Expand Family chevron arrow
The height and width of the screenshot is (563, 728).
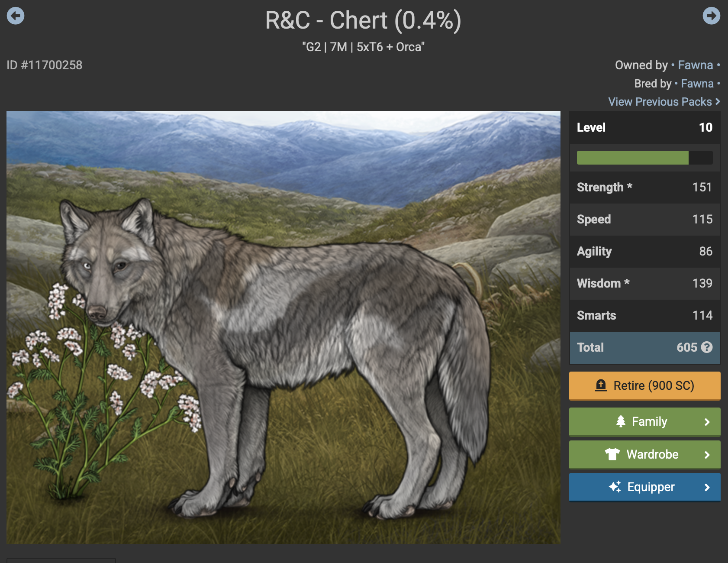point(707,422)
